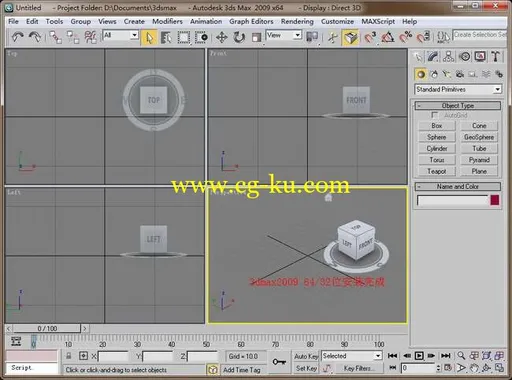Open the reference coordinate View dropdown
512x380 pixels.
[284, 35]
